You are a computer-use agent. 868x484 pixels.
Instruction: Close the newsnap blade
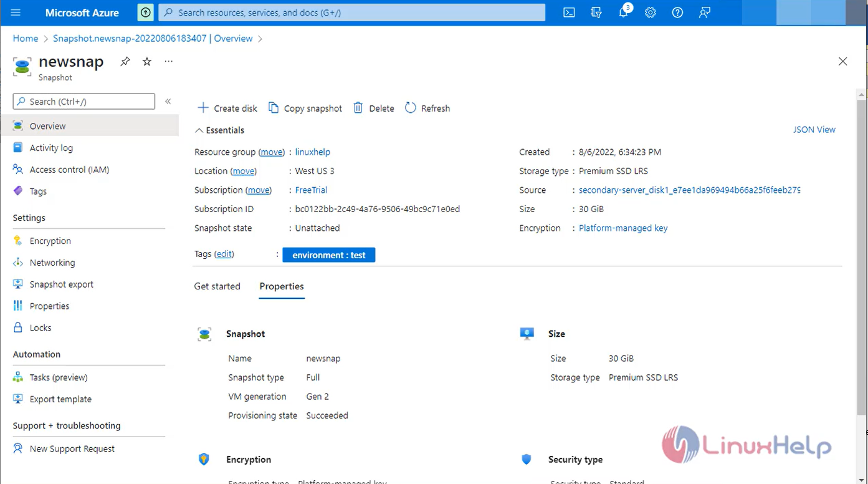[x=842, y=61]
